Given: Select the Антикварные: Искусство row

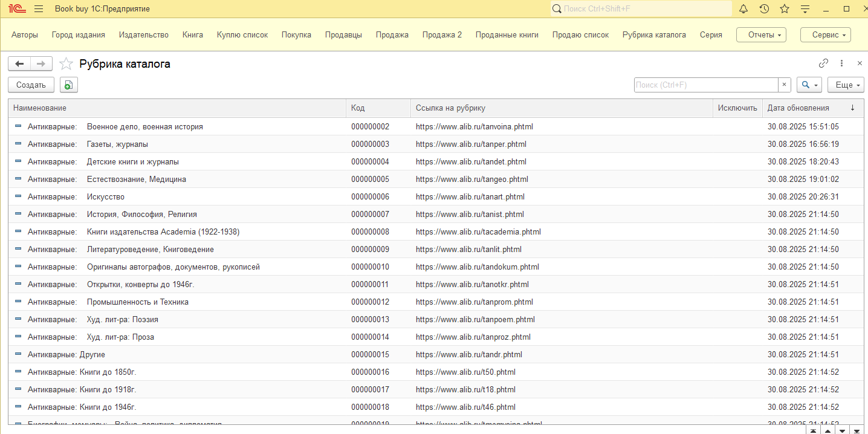Looking at the screenshot, I should click(106, 197).
